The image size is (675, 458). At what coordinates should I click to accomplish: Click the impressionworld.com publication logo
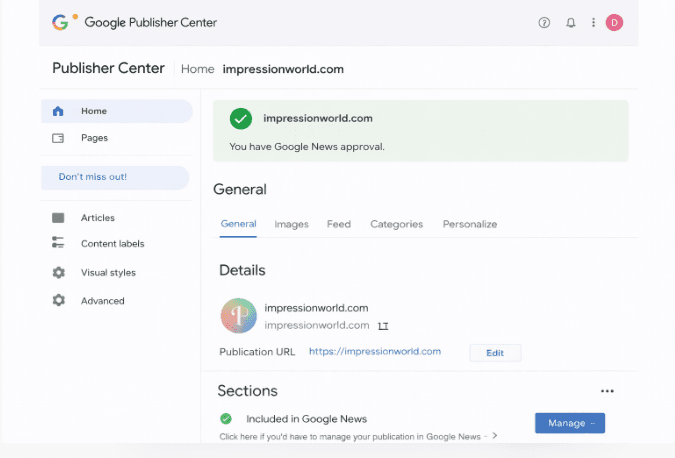(x=239, y=316)
